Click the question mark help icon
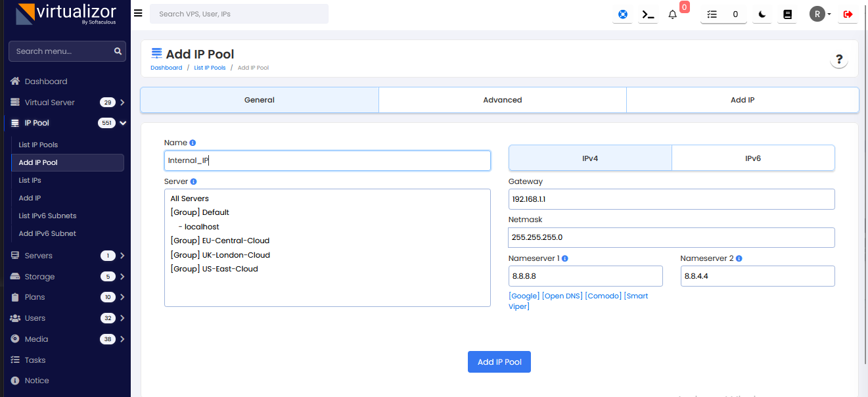This screenshot has width=868, height=397. click(838, 60)
